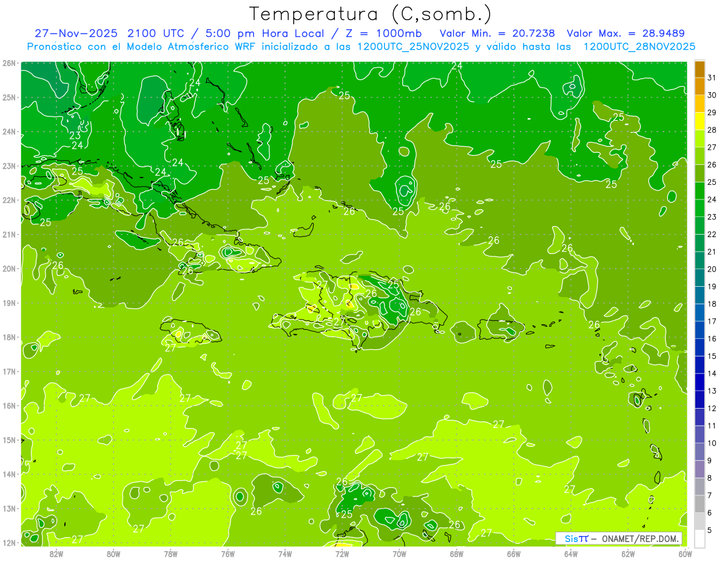Click the '76W' longitude axis label
This screenshot has width=728, height=562.
click(x=227, y=554)
